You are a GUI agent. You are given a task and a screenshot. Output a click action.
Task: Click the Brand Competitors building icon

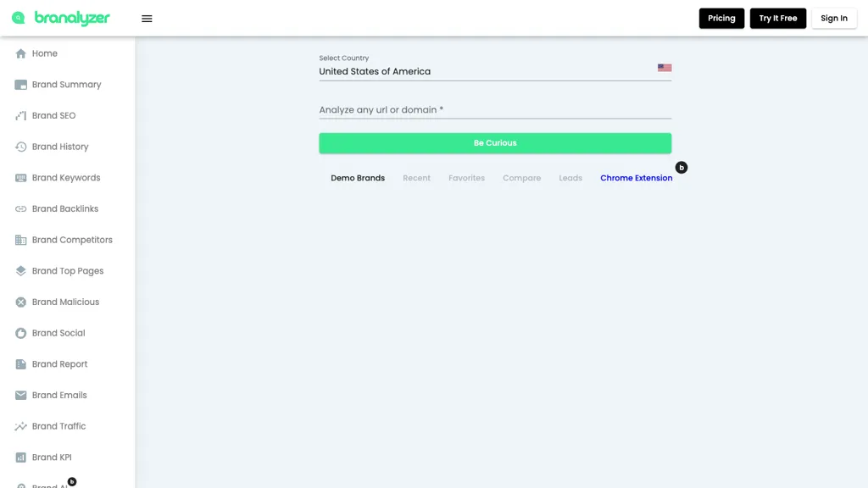pos(20,240)
